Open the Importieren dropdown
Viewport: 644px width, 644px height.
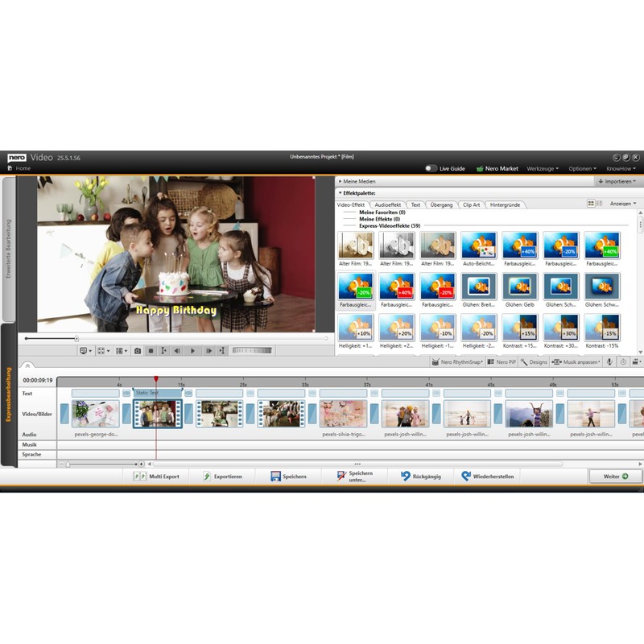point(617,181)
